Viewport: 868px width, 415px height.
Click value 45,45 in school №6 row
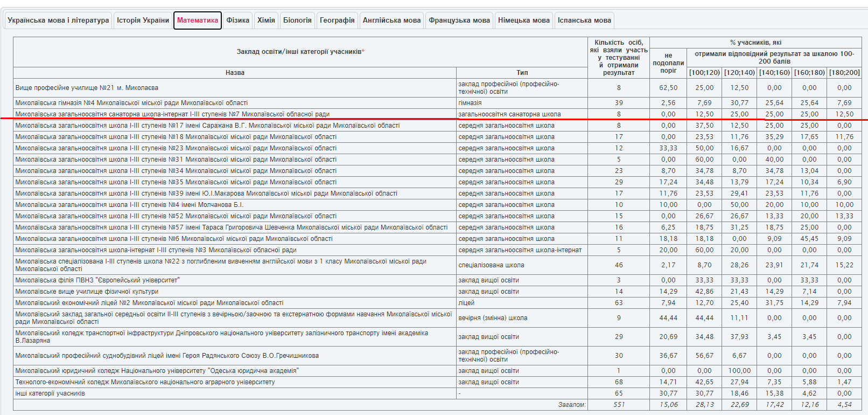[809, 239]
